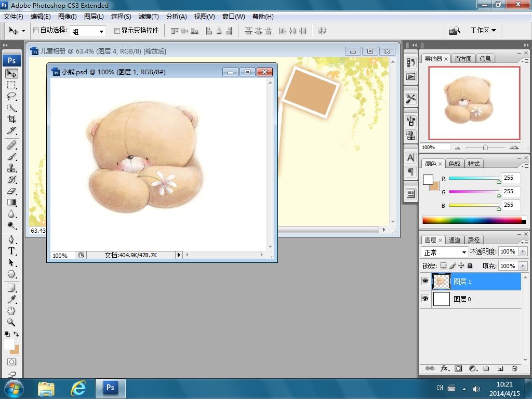This screenshot has width=532, height=399.
Task: Select the Healing Brush tool
Action: [x=11, y=145]
